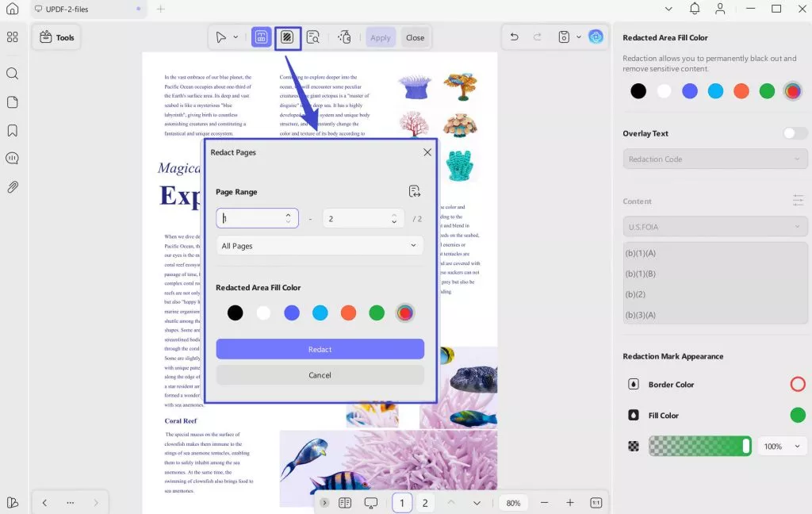Expand the cursor tool dropdown arrow
812x514 pixels.
click(236, 37)
